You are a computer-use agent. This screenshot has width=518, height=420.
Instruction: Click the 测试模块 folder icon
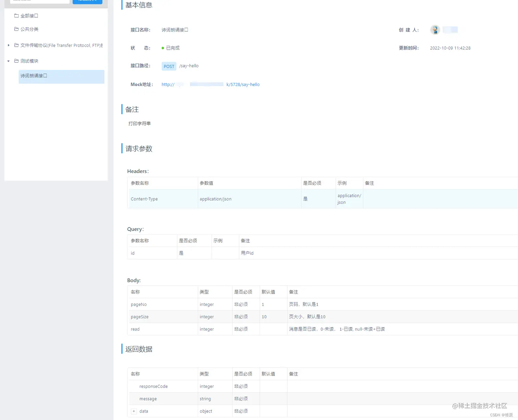click(16, 61)
